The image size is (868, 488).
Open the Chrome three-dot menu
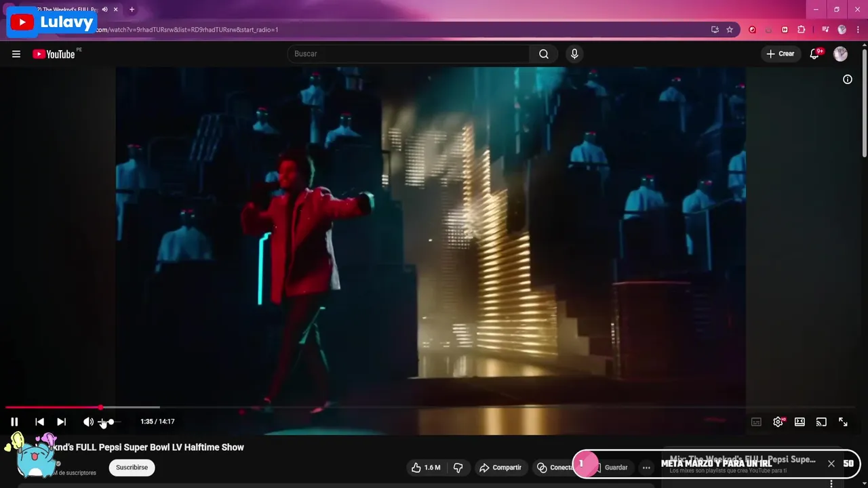858,29
